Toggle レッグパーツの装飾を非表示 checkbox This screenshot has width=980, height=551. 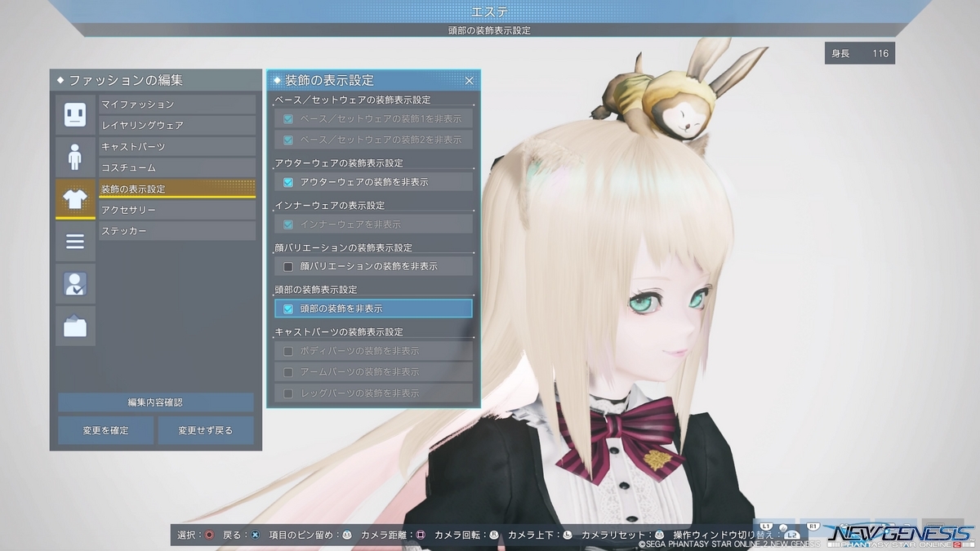point(287,393)
